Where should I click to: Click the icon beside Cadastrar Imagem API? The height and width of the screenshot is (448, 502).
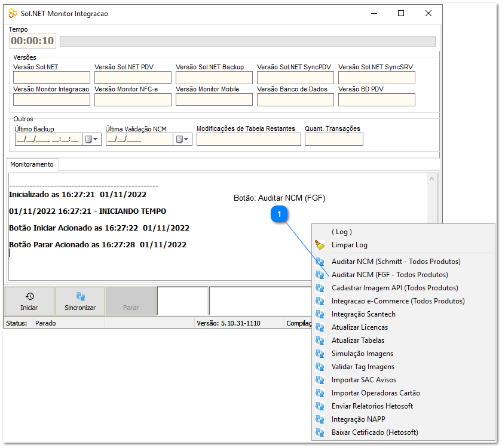(320, 287)
